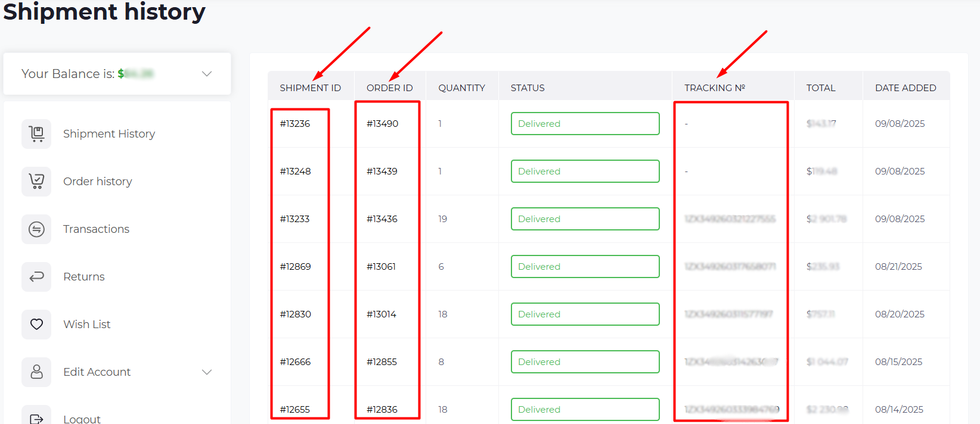Click order ID #12836
Image resolution: width=980 pixels, height=424 pixels.
[x=382, y=410]
